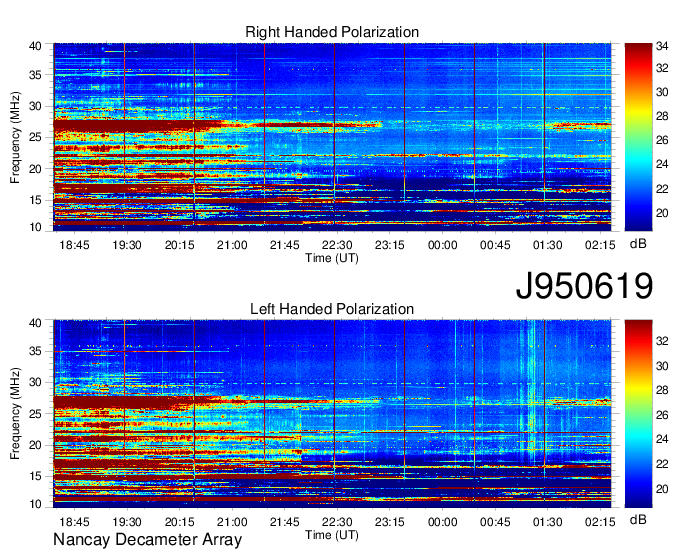This screenshot has width=680, height=552.
Task: Click the 18:45 time tick on Right Handed plot
Action: coord(74,245)
